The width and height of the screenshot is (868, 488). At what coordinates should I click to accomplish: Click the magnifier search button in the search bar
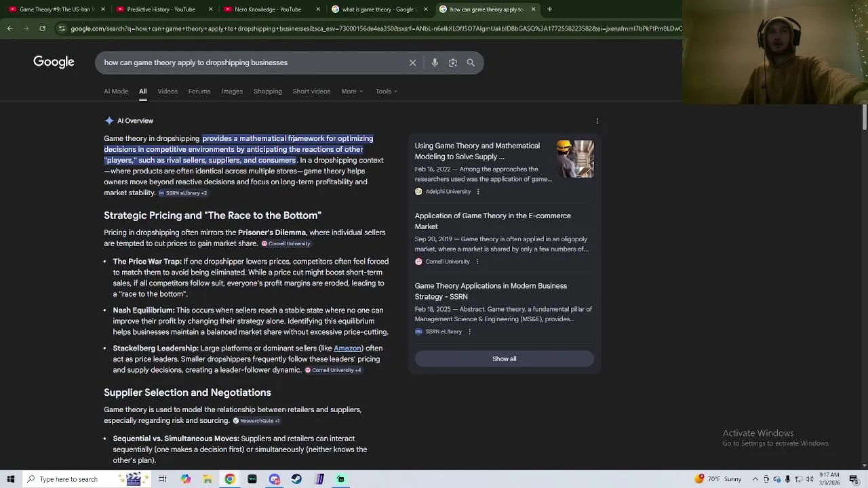(471, 62)
